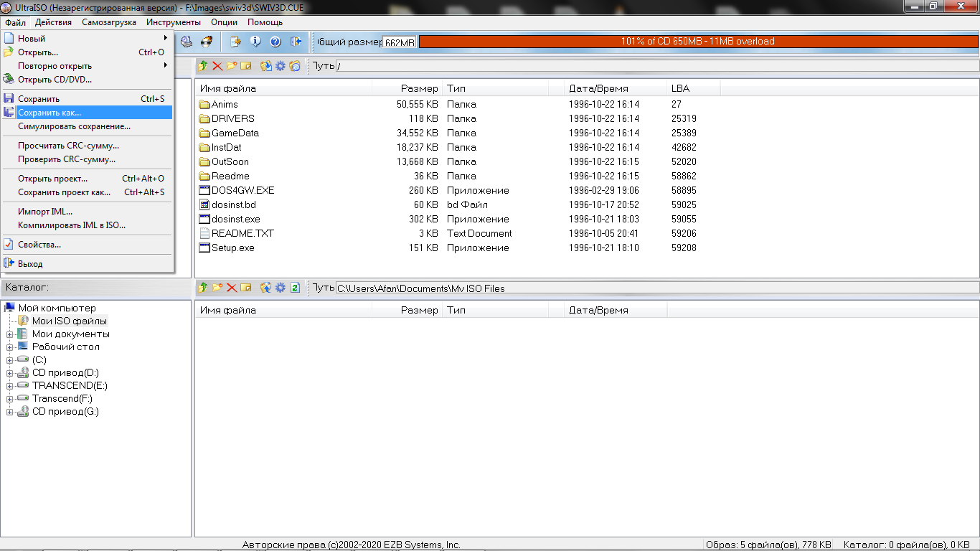The height and width of the screenshot is (551, 980).
Task: Refresh the local file list
Action: coord(295,288)
